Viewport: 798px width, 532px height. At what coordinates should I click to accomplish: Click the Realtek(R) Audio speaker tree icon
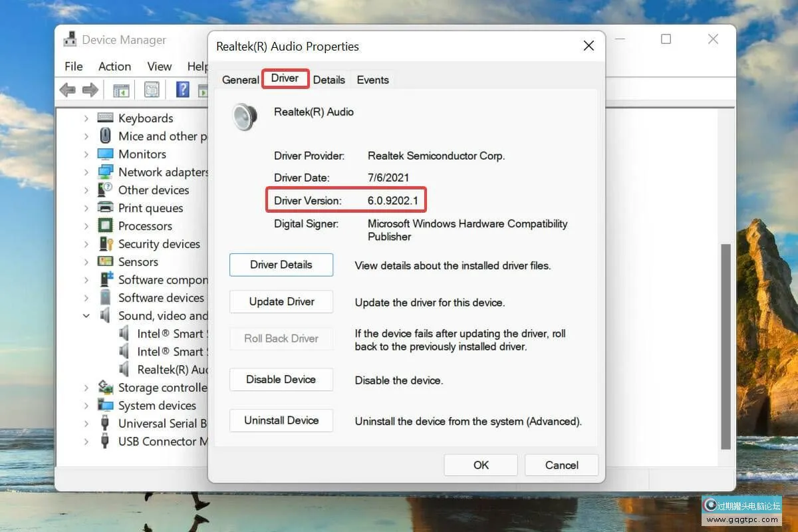(x=124, y=370)
